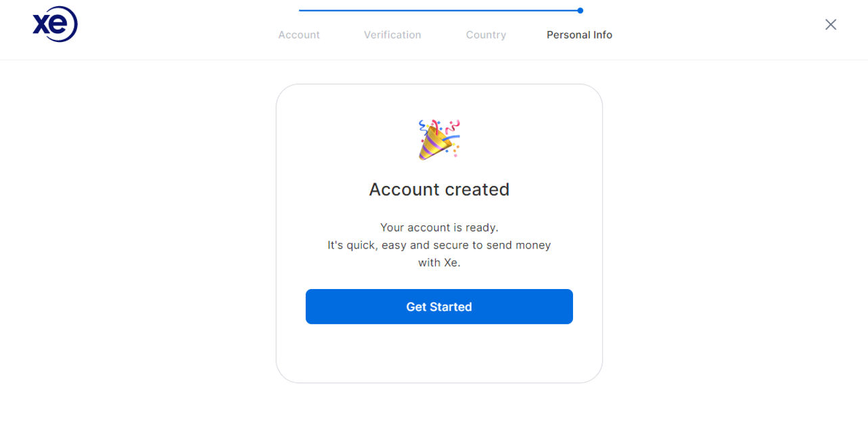Click the party popper celebration emoji
The height and width of the screenshot is (440, 868).
439,139
